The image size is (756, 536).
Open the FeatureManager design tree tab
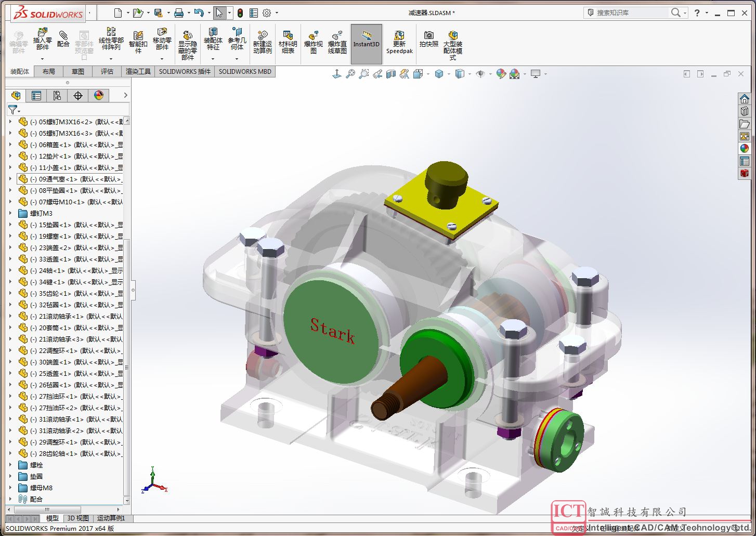(16, 96)
